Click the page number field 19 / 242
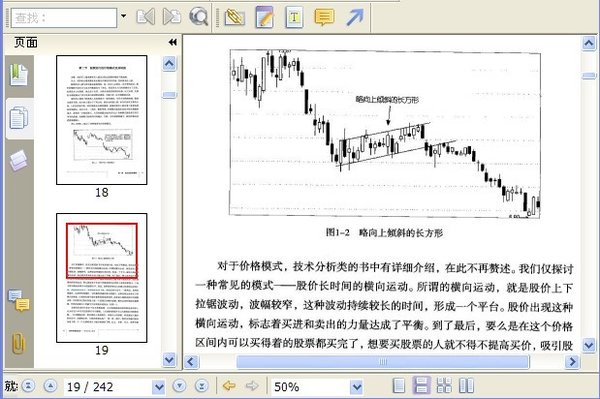600x399 pixels. pos(108,387)
